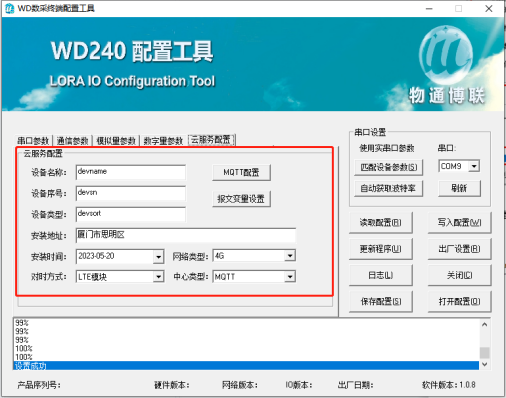
Task: Click the 设备名称 input field
Action: pyautogui.click(x=131, y=172)
